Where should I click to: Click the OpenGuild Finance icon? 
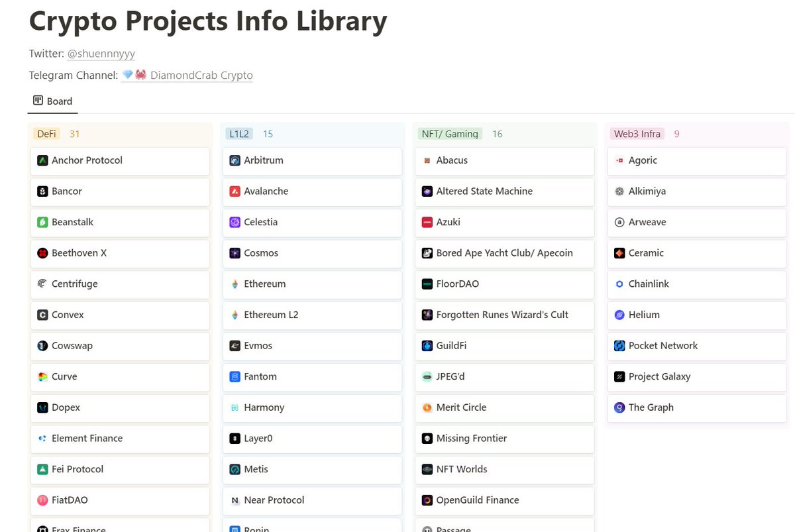pos(427,500)
